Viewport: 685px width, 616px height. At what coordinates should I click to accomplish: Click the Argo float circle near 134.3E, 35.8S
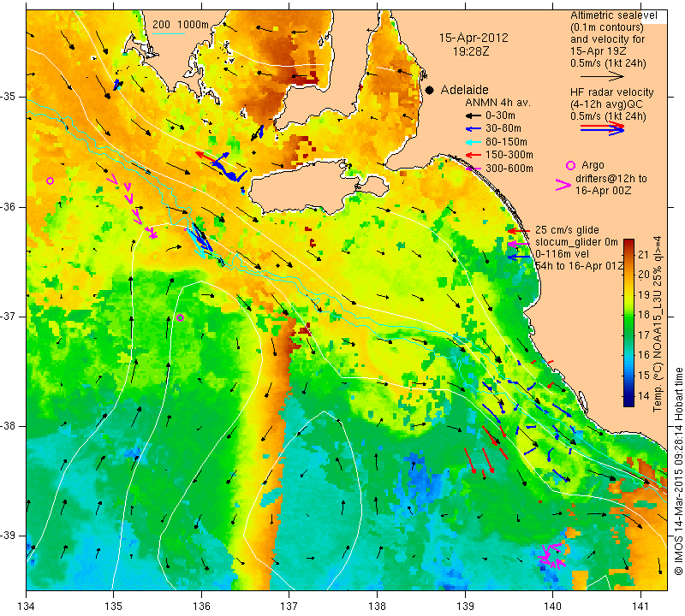pos(50,181)
